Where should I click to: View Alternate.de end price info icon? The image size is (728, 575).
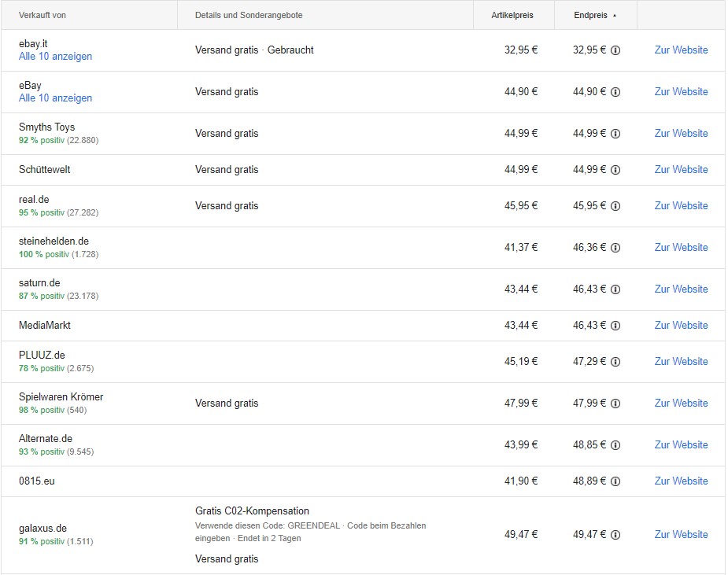[615, 446]
